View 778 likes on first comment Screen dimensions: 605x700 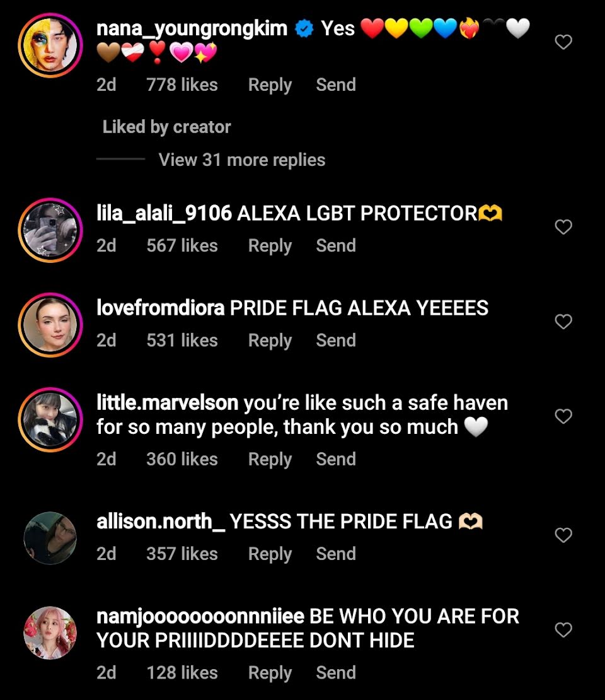(182, 85)
